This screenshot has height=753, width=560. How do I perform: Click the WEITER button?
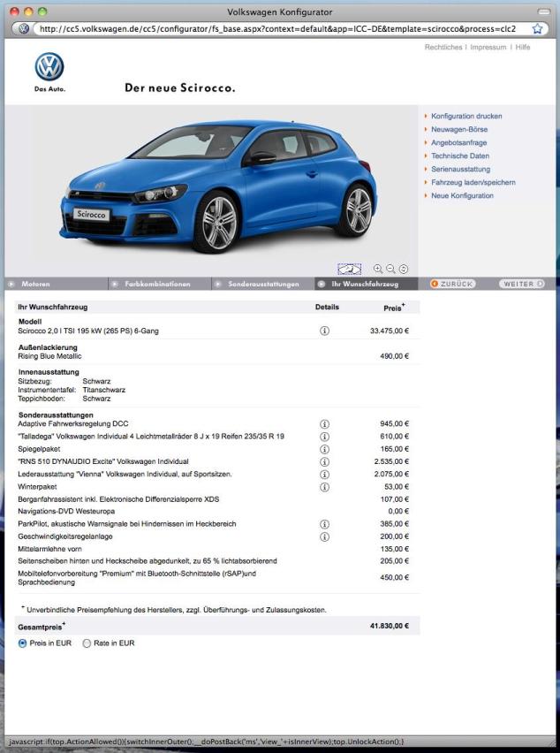(522, 284)
